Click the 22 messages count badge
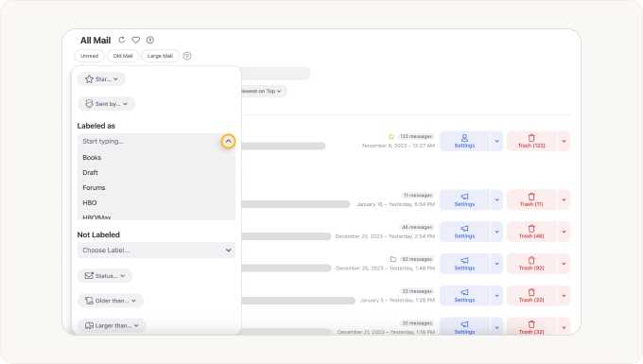 pyautogui.click(x=417, y=291)
